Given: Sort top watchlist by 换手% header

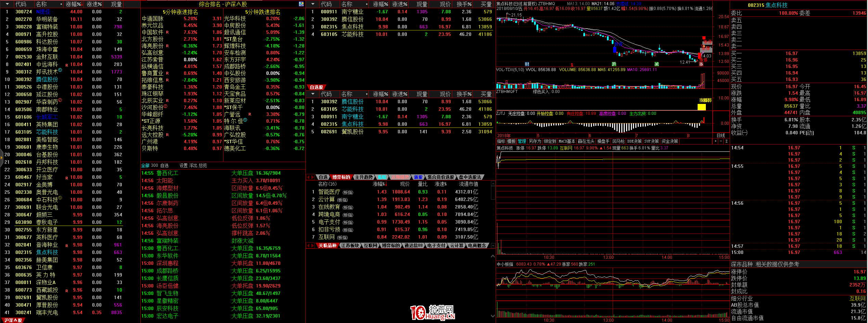Looking at the screenshot, I should [x=464, y=4].
